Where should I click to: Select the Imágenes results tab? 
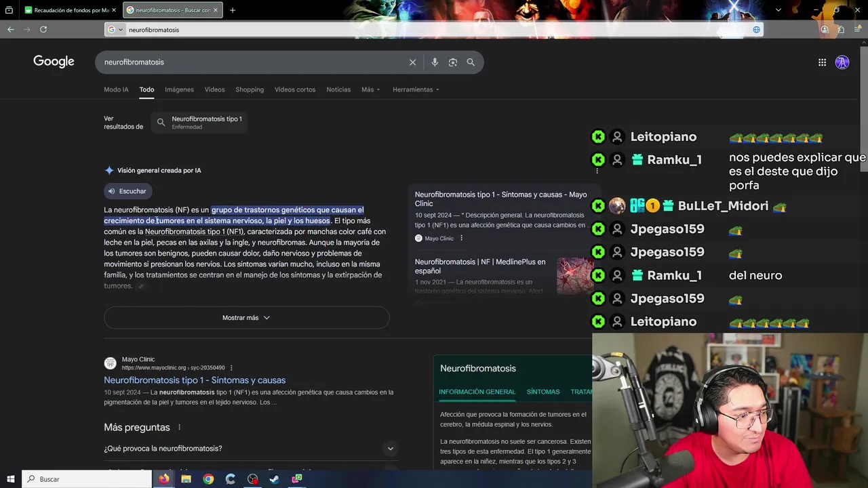[x=179, y=89]
